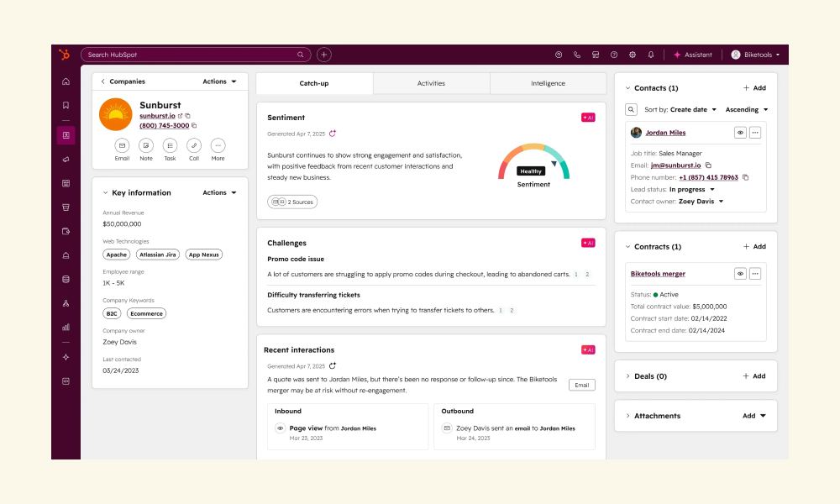
Task: Click the 2 Sources button under Sentiment
Action: click(x=292, y=202)
